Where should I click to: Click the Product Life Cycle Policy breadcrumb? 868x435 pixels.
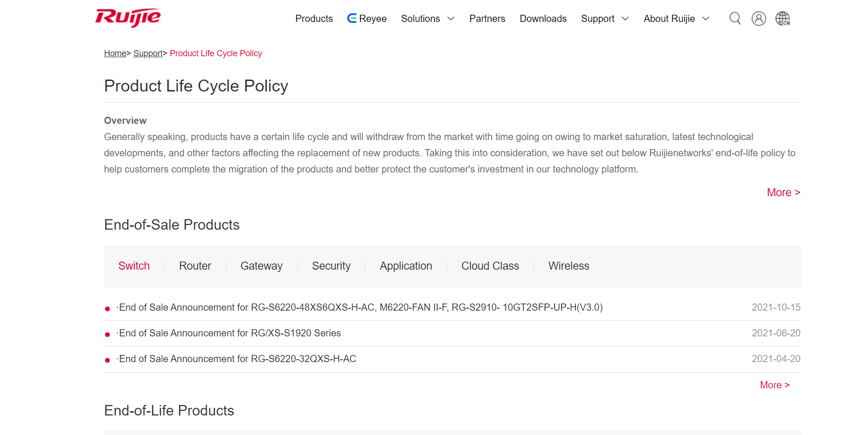pyautogui.click(x=216, y=53)
